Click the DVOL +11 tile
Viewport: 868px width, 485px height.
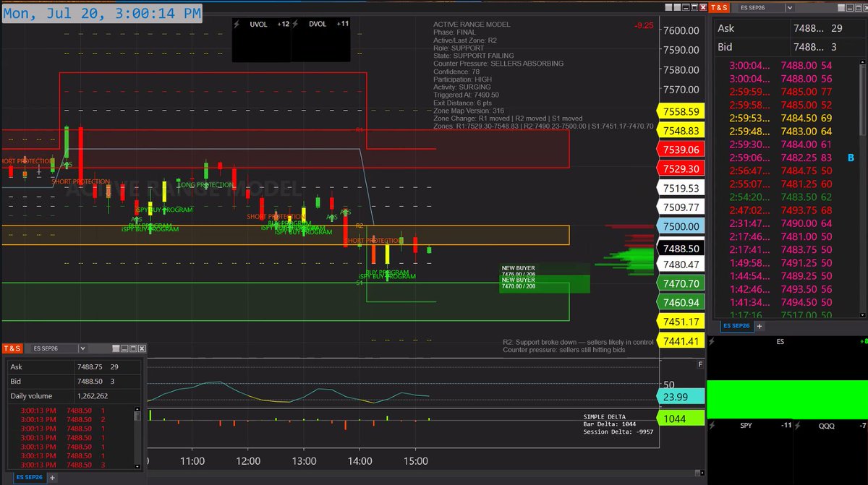321,40
